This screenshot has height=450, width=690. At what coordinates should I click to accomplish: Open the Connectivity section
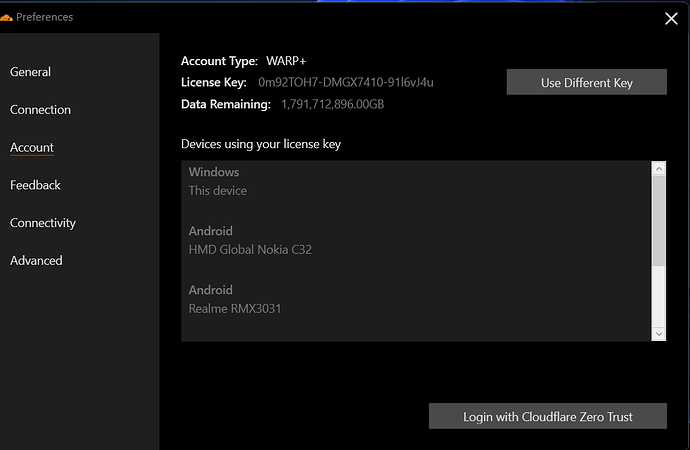tap(43, 223)
